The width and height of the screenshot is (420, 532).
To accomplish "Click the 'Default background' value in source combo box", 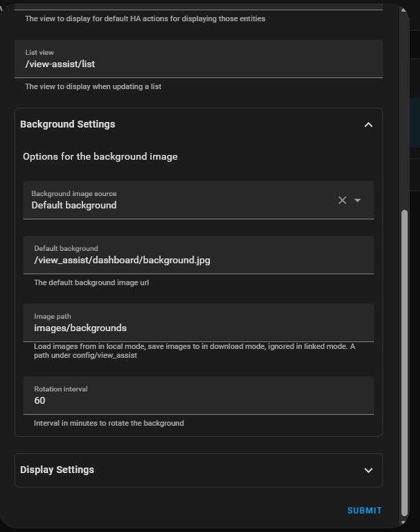I will click(x=74, y=205).
